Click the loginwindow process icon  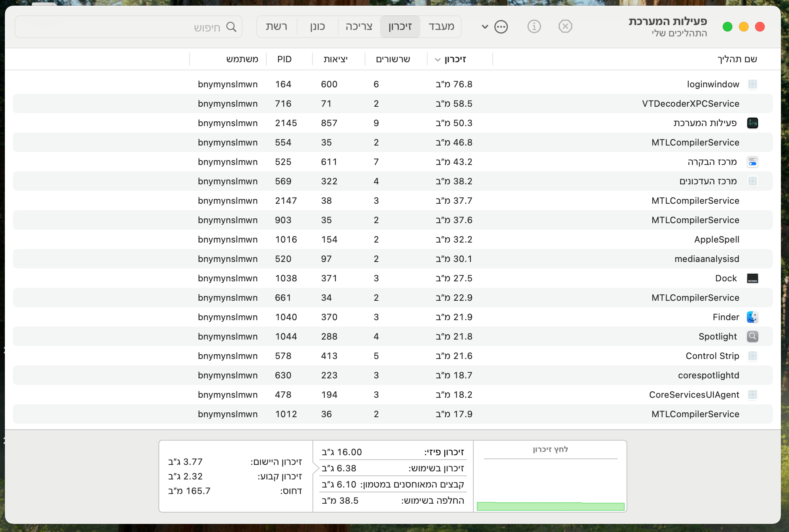(x=752, y=84)
